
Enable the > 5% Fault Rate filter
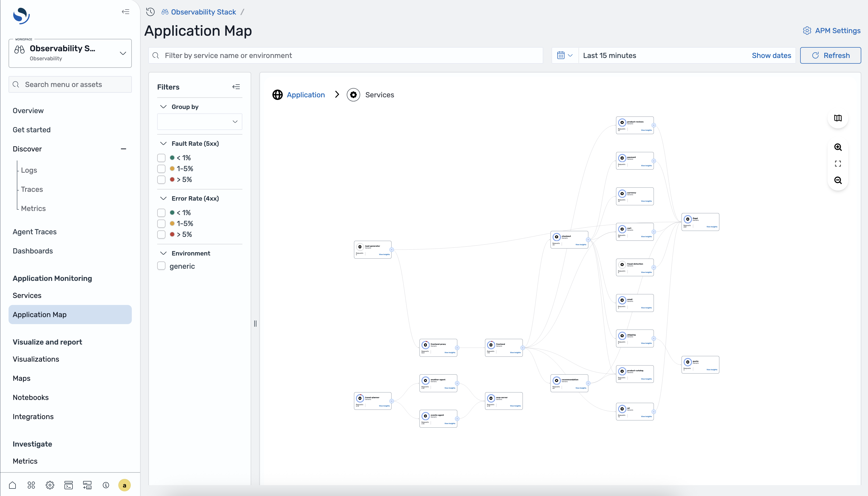click(x=161, y=179)
